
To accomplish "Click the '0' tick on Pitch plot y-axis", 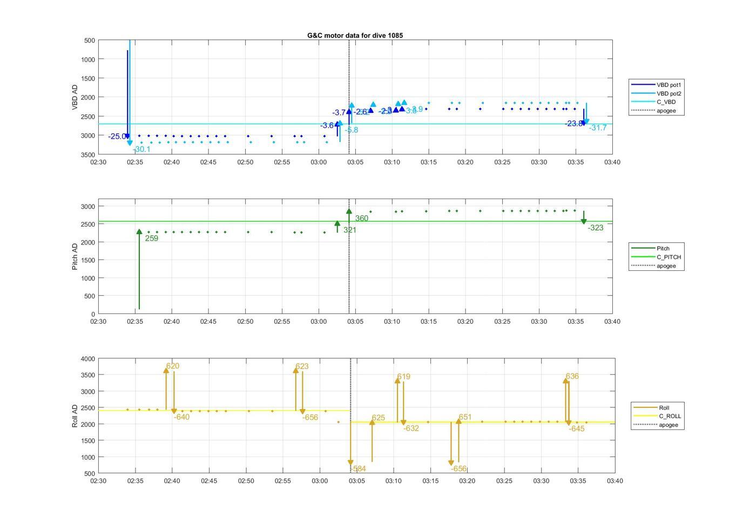I will [x=93, y=314].
